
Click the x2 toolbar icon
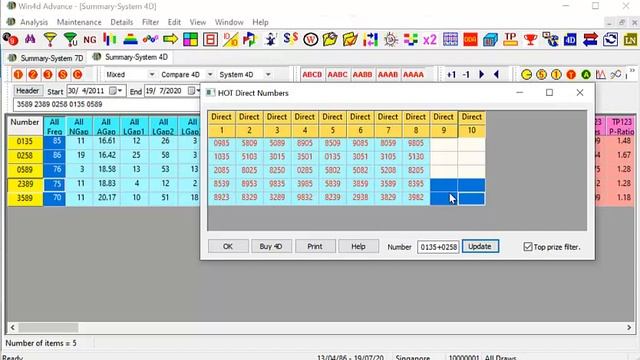[x=430, y=40]
